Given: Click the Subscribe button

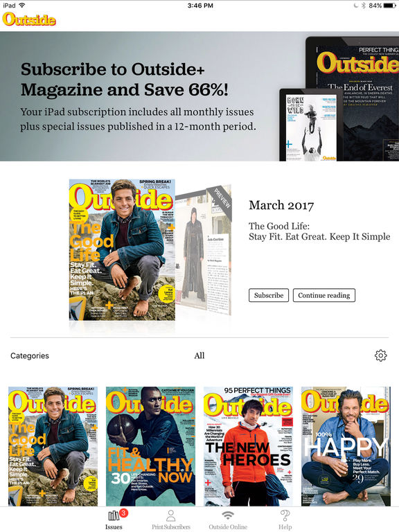Looking at the screenshot, I should (x=269, y=295).
